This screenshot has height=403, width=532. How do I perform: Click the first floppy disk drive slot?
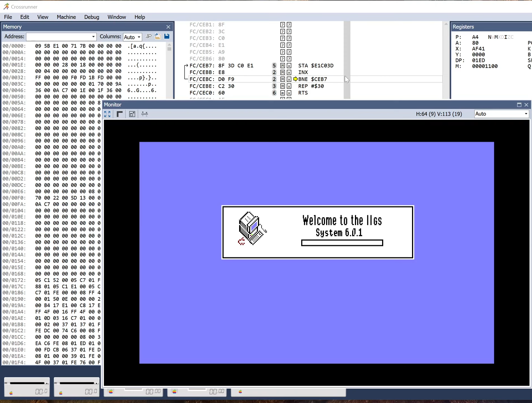(27, 387)
